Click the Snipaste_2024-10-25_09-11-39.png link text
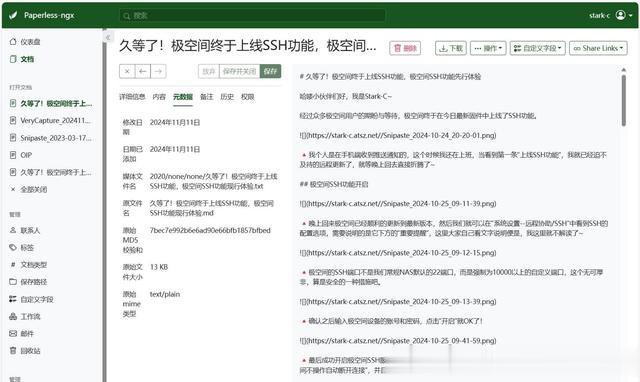This screenshot has height=382, width=640. (398, 204)
